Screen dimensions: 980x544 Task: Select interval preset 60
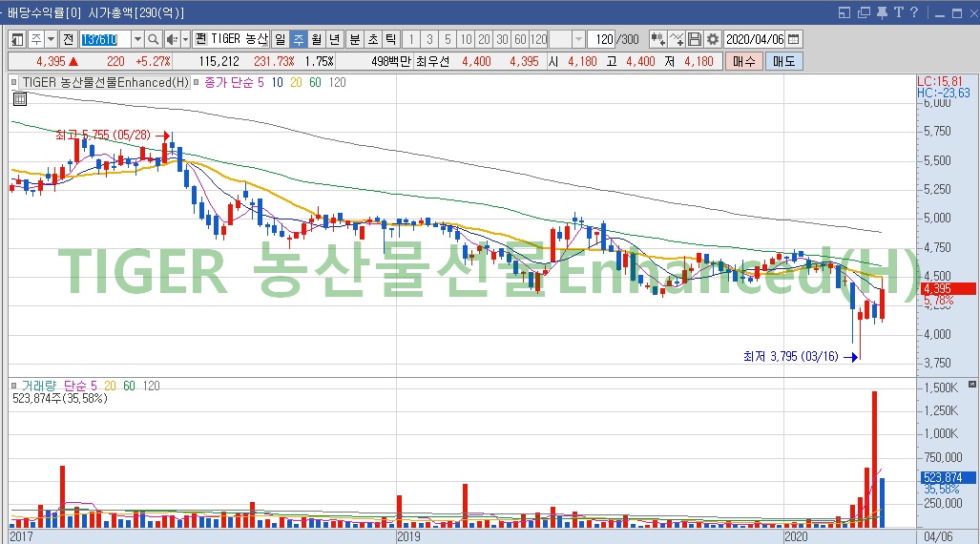pos(520,39)
